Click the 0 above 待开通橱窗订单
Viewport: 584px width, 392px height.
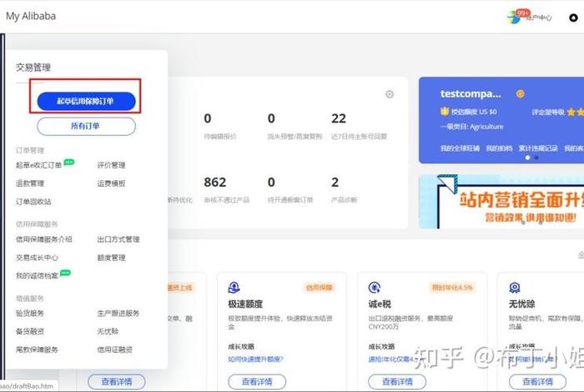271,182
